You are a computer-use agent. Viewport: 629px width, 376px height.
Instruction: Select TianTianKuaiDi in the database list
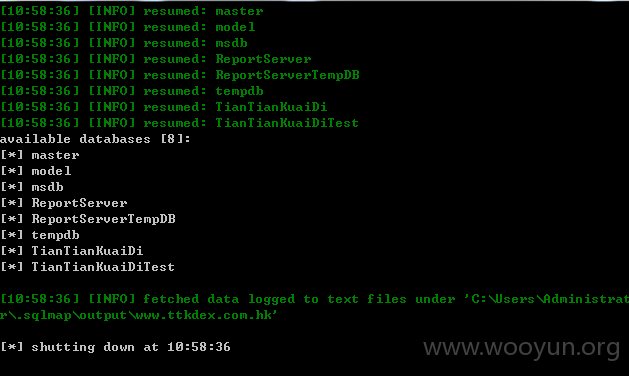(87, 251)
